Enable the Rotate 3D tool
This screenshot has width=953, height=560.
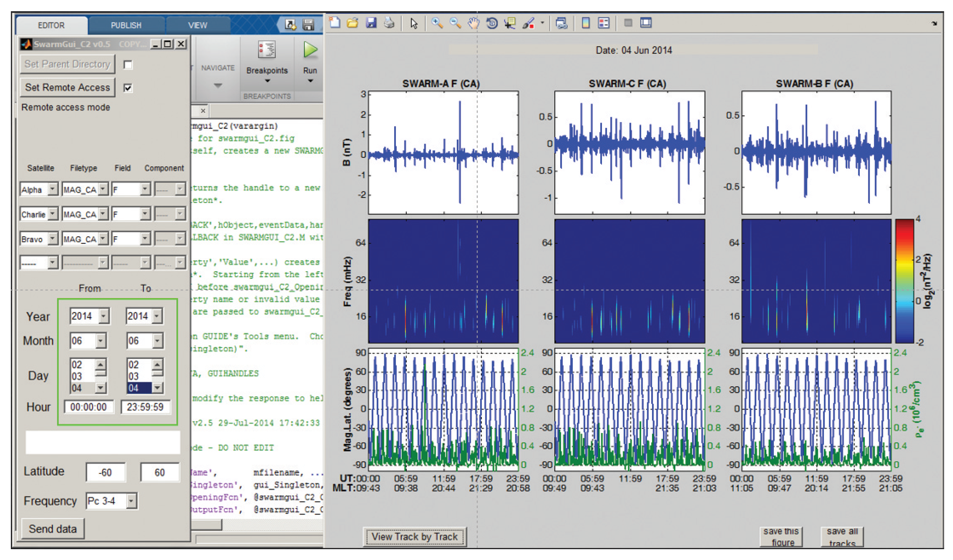pyautogui.click(x=492, y=23)
